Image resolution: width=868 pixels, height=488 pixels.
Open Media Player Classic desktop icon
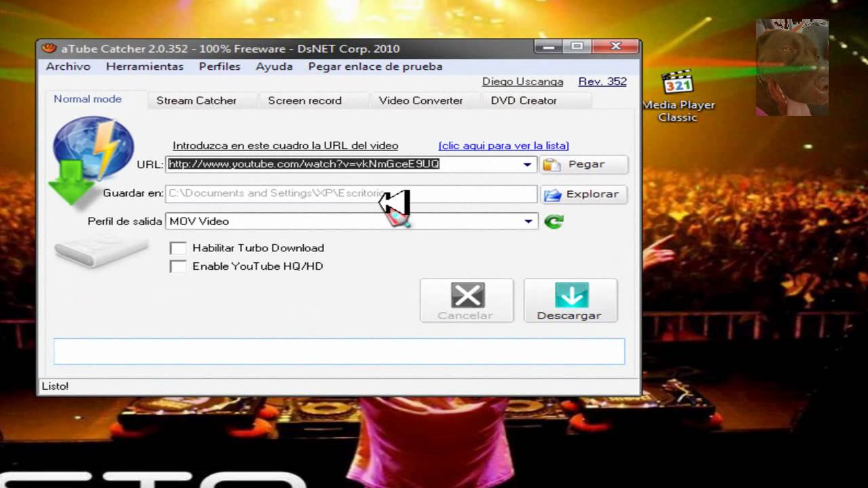pos(678,96)
